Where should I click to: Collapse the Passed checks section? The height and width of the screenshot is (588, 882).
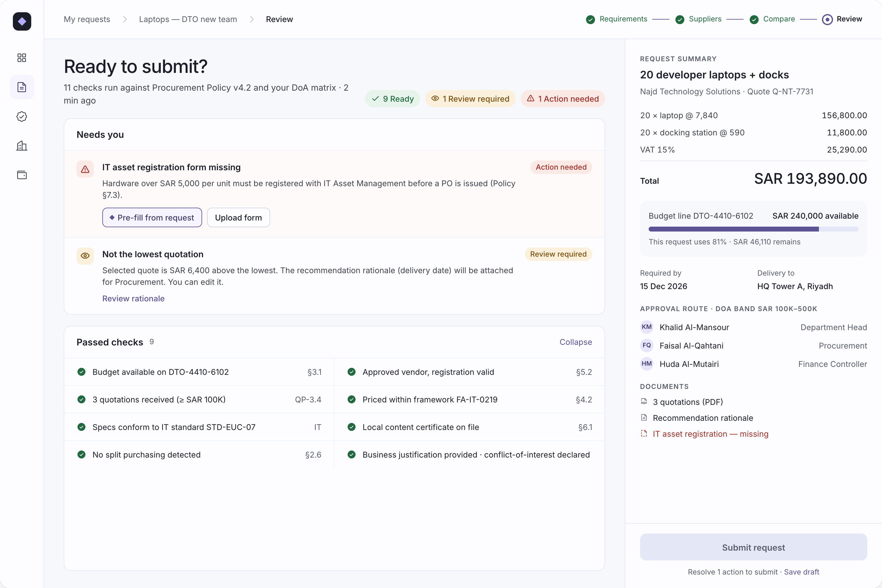(x=576, y=342)
